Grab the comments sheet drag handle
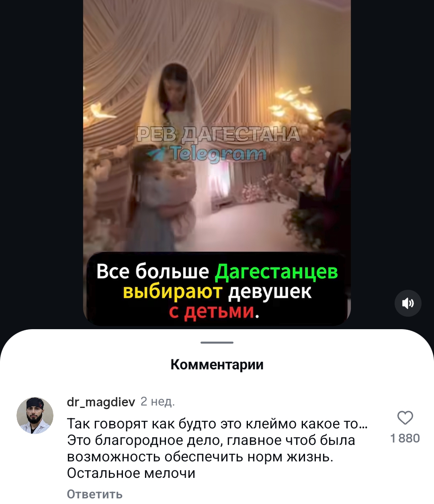 (217, 342)
